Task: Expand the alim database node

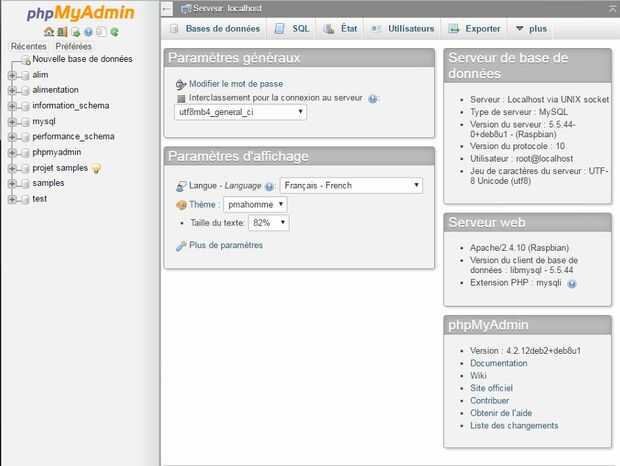Action: (12, 75)
